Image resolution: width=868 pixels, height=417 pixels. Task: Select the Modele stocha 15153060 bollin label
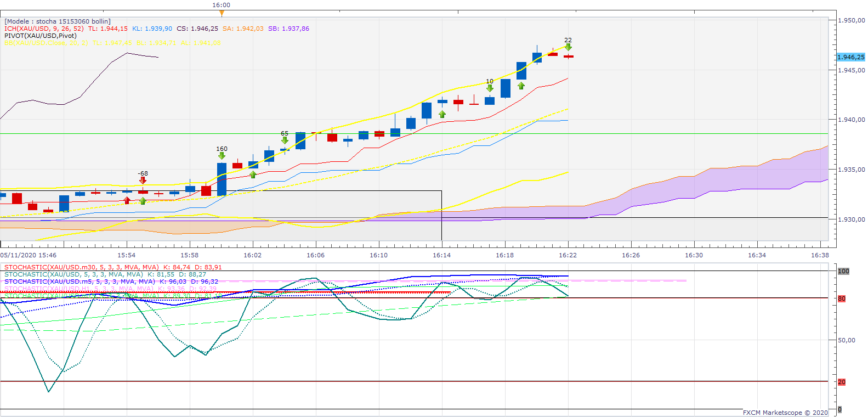pos(58,21)
